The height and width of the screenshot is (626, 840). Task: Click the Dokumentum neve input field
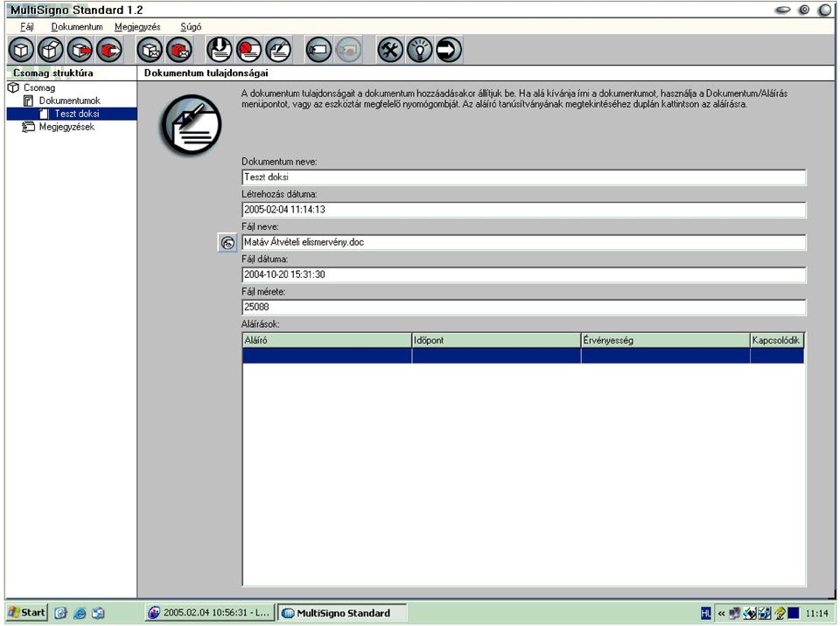[x=524, y=177]
